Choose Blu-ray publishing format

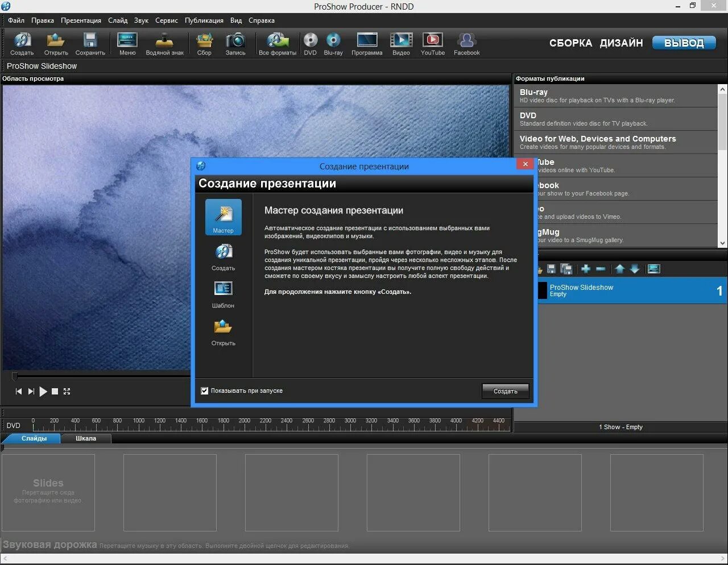(616, 95)
